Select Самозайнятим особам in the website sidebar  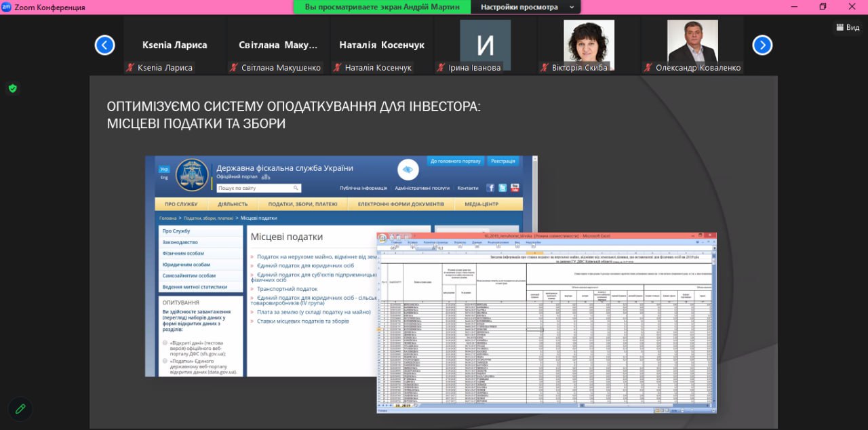(201, 275)
